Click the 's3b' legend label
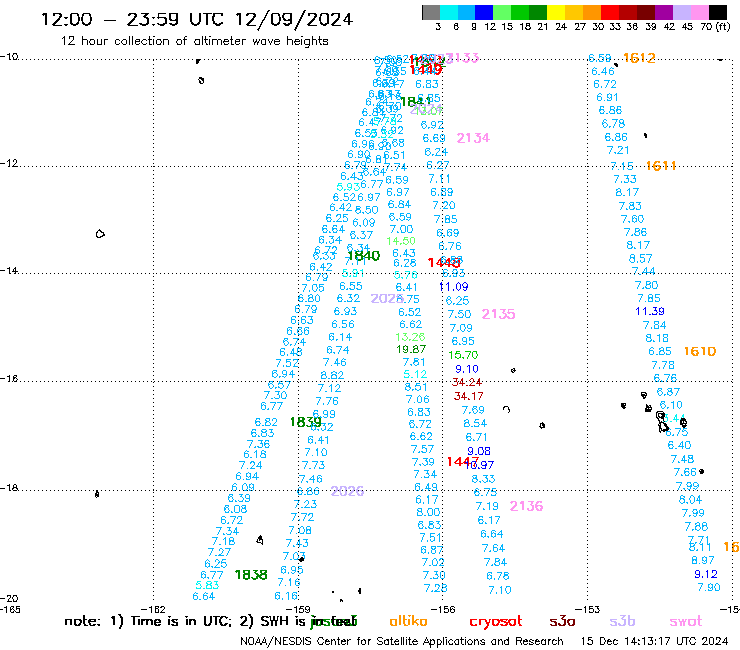Image resolution: width=740 pixels, height=650 pixels. [622, 621]
